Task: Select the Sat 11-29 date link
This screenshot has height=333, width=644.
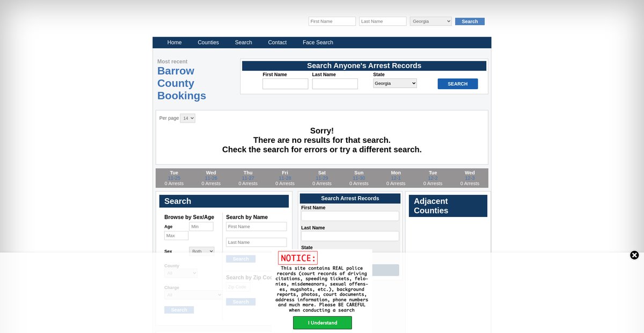Action: click(x=322, y=178)
